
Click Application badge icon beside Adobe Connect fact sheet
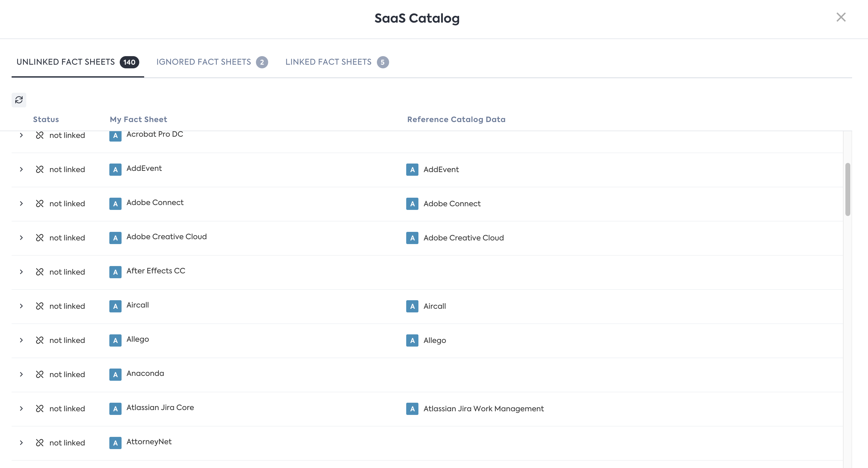tap(115, 204)
